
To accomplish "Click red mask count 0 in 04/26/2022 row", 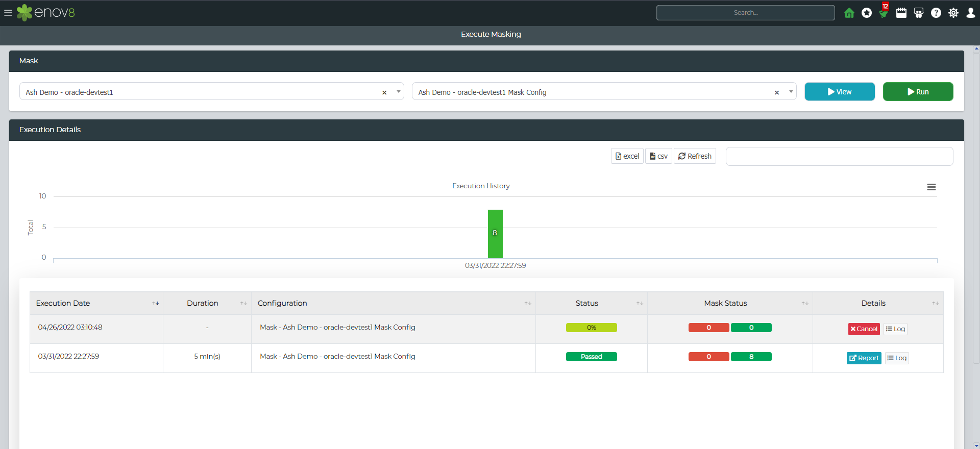I will coord(709,328).
